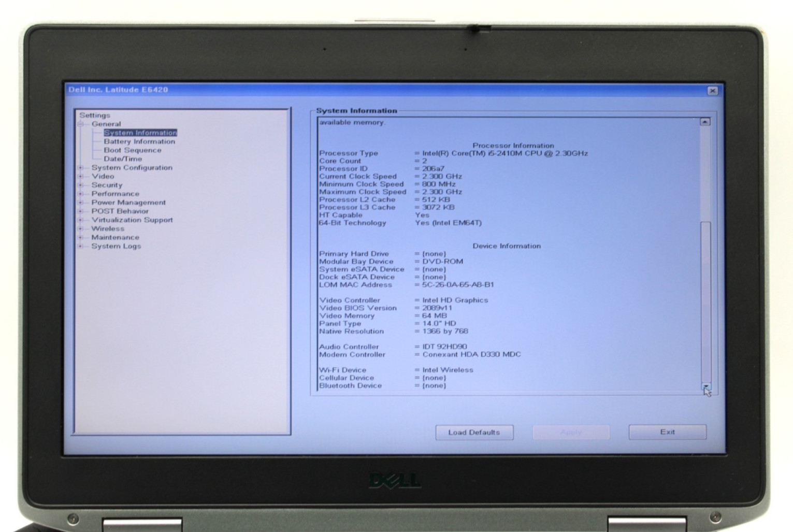Click the Load Defaults button
The image size is (793, 532).
474,433
